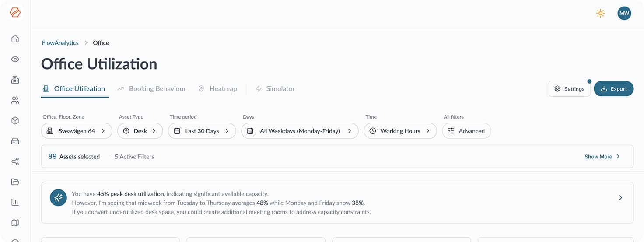
Task: Go to FlowAnalytics breadcrumb
Action: click(x=60, y=43)
